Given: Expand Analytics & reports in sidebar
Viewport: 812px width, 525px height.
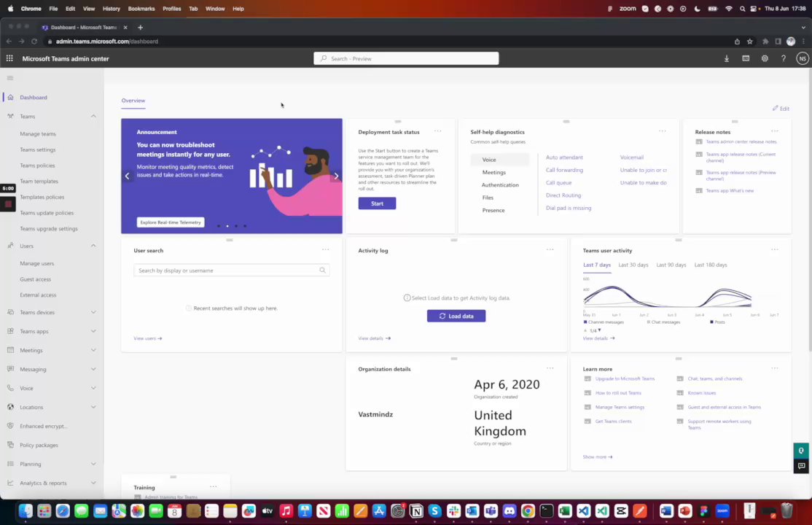Looking at the screenshot, I should tap(93, 483).
